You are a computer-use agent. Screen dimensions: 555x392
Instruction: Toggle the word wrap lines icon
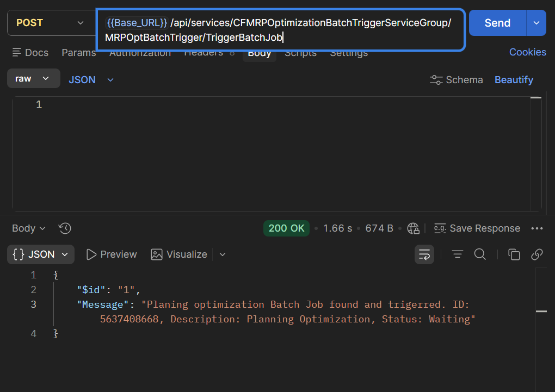[424, 254]
